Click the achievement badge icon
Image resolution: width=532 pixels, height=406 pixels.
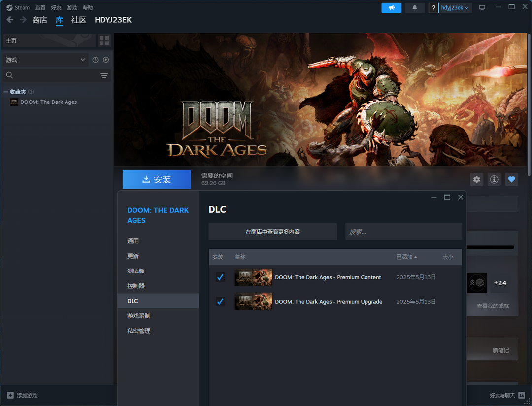tap(477, 283)
